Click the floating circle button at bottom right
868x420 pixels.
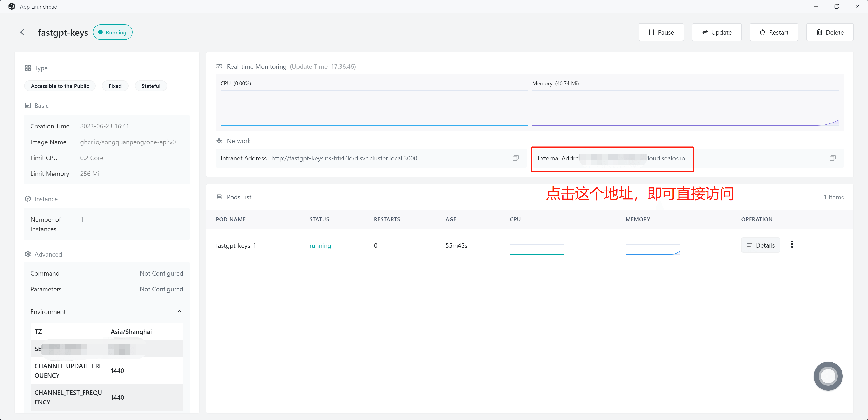click(828, 376)
